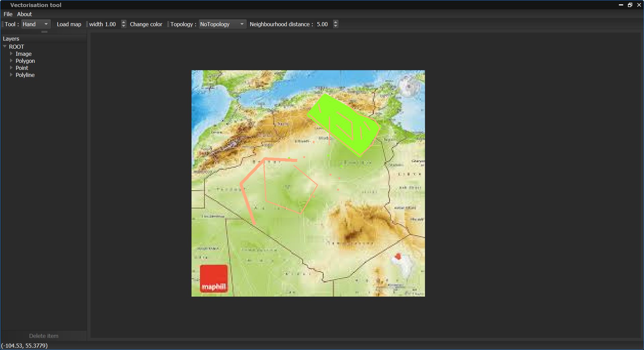Click the Neighbourhood distance value field
644x350 pixels.
[x=324, y=24]
